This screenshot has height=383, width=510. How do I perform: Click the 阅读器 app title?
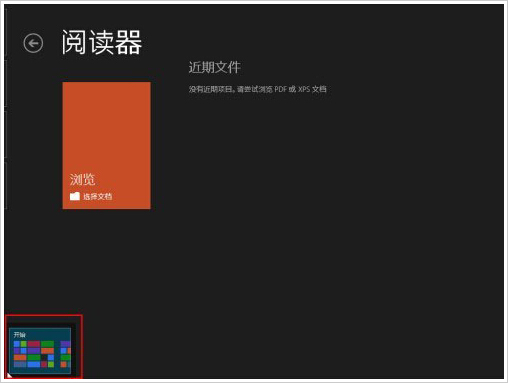pyautogui.click(x=102, y=42)
